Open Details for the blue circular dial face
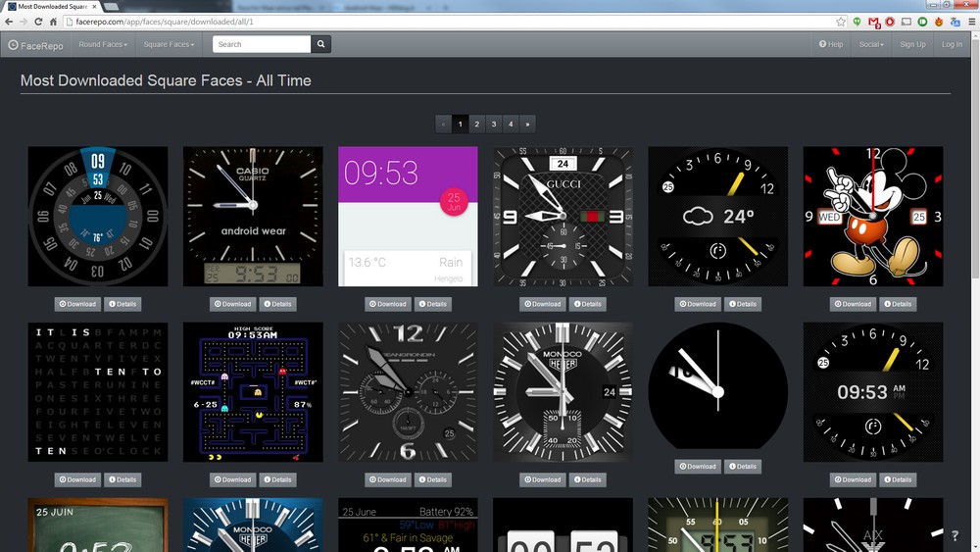 pos(123,304)
